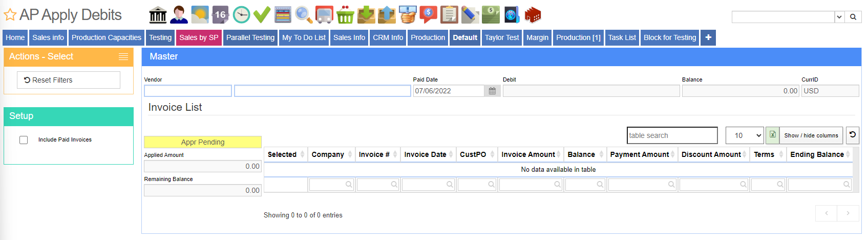Click the table search input field
Viewport: 868px width, 240px height.
point(672,135)
